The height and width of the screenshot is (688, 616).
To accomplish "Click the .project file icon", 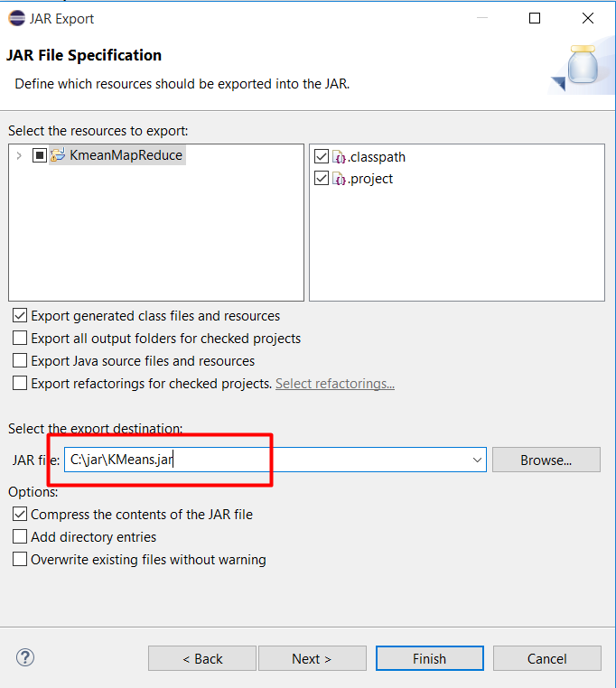I will pos(340,179).
